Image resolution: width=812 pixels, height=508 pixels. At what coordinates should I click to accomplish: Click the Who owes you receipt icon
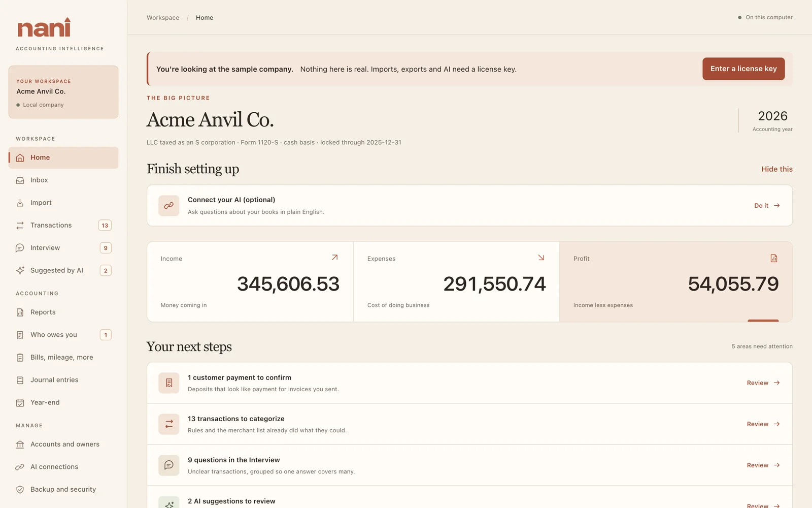[20, 335]
